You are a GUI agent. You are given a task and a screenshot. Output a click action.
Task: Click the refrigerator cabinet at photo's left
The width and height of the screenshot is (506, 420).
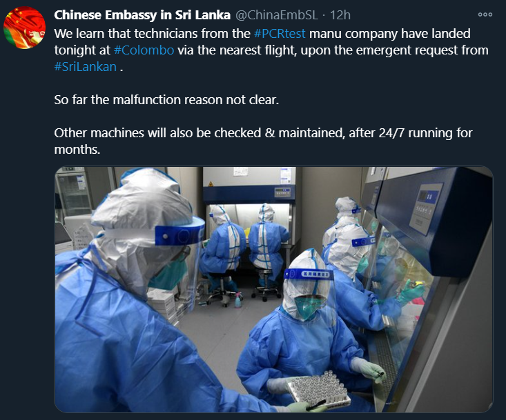[73, 192]
